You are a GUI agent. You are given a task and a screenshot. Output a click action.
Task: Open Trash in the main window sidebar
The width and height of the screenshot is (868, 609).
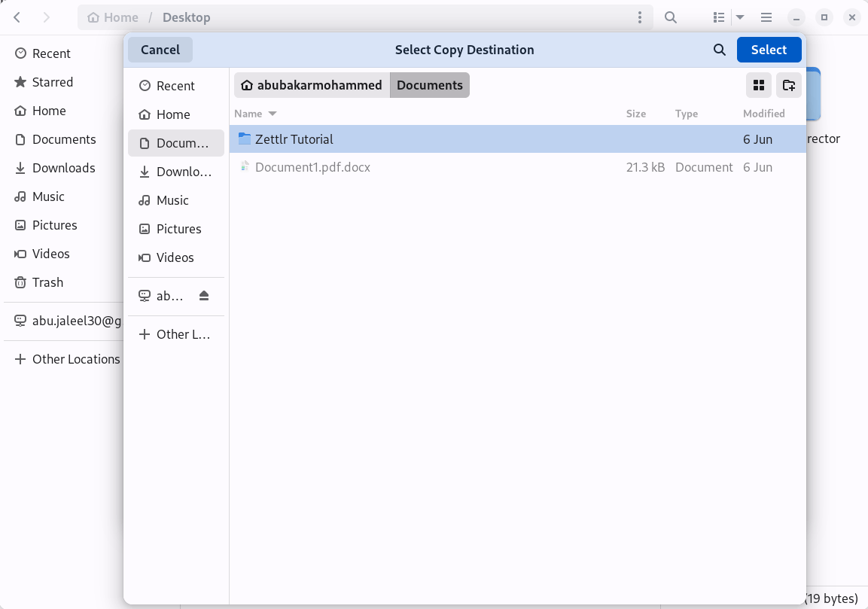click(47, 282)
